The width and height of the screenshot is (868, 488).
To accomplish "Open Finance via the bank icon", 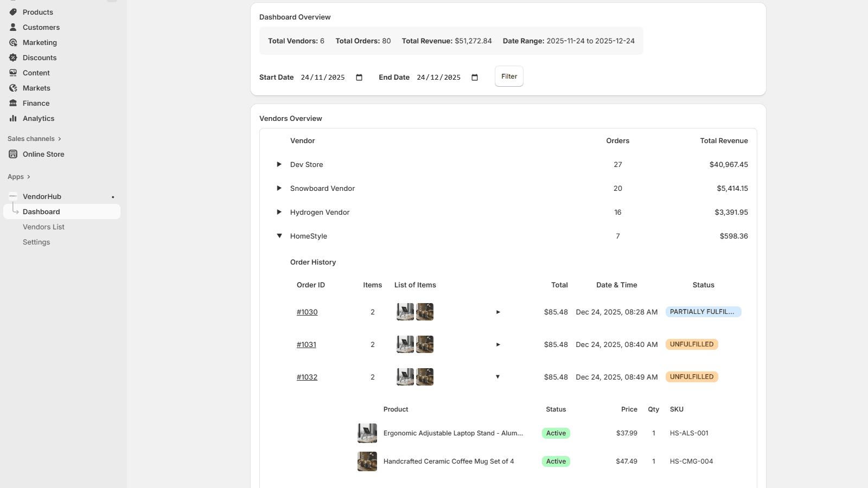I will click(12, 103).
